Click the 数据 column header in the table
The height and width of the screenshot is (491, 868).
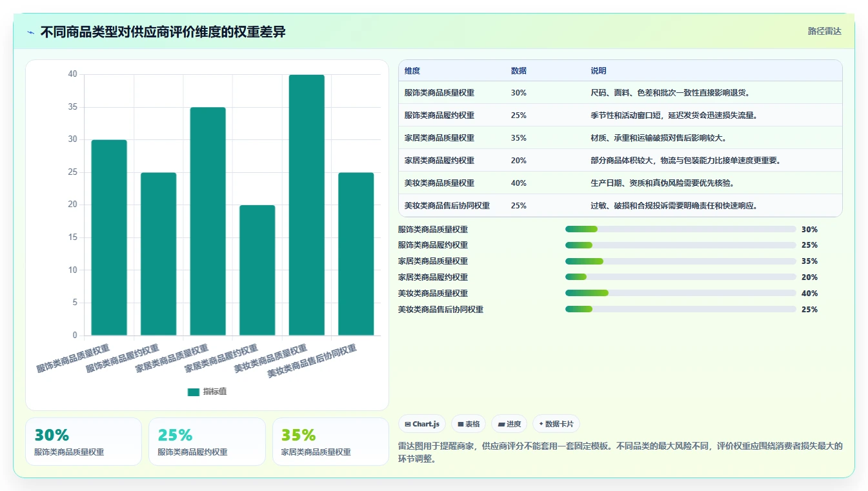[x=518, y=71]
